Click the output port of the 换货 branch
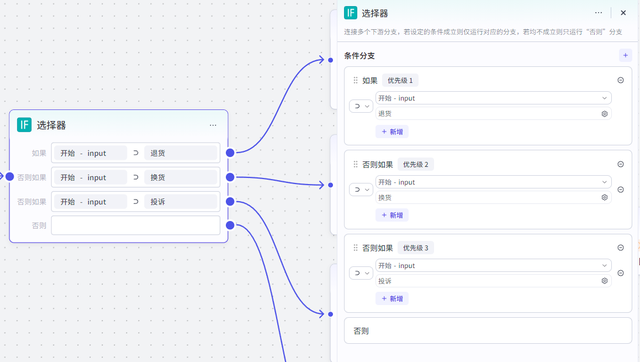Image resolution: width=640 pixels, height=362 pixels. click(230, 177)
